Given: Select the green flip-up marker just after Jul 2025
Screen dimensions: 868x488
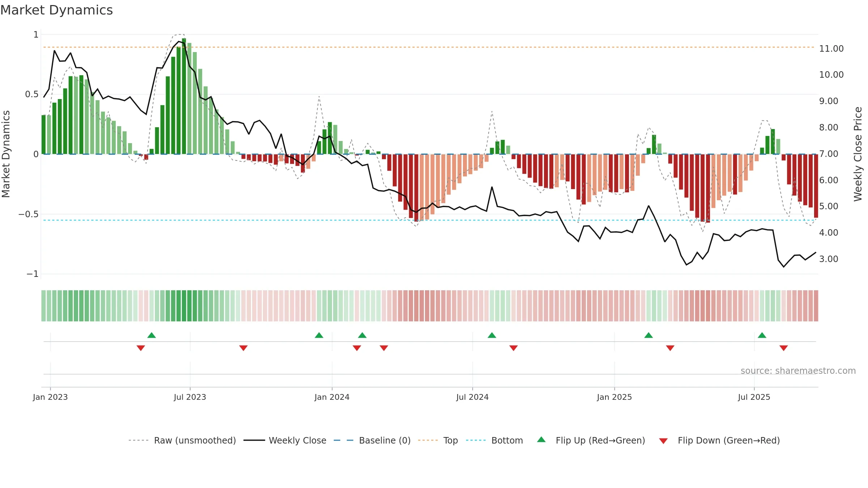Looking at the screenshot, I should 762,335.
